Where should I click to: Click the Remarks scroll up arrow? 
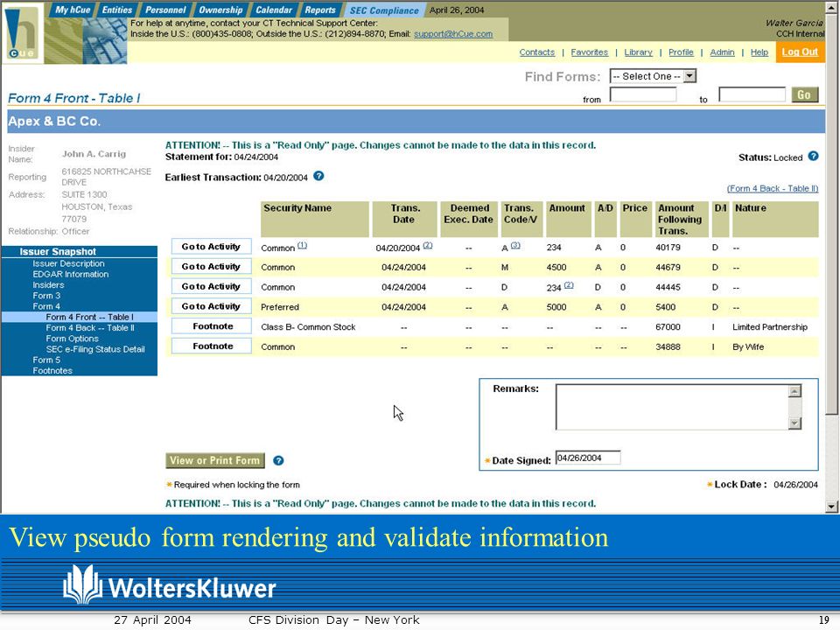coord(795,391)
